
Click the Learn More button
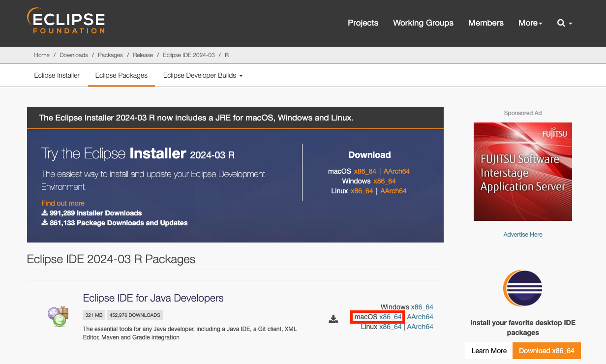pos(489,351)
